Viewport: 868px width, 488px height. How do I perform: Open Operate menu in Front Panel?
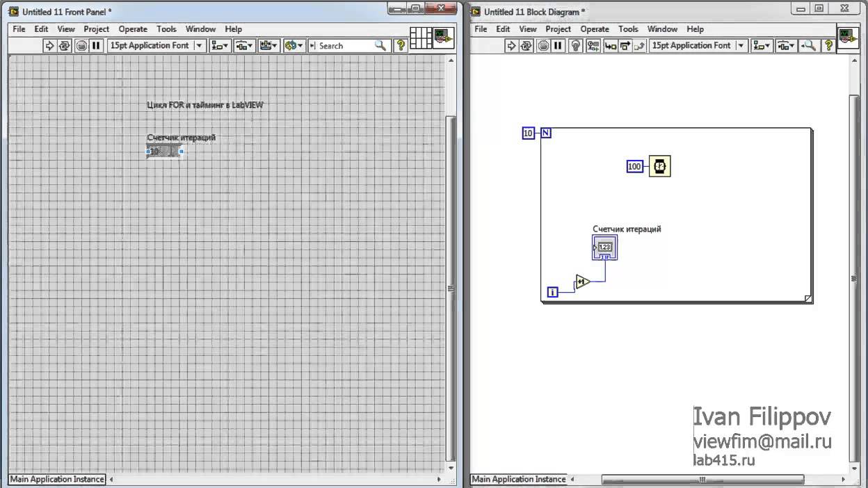point(133,29)
